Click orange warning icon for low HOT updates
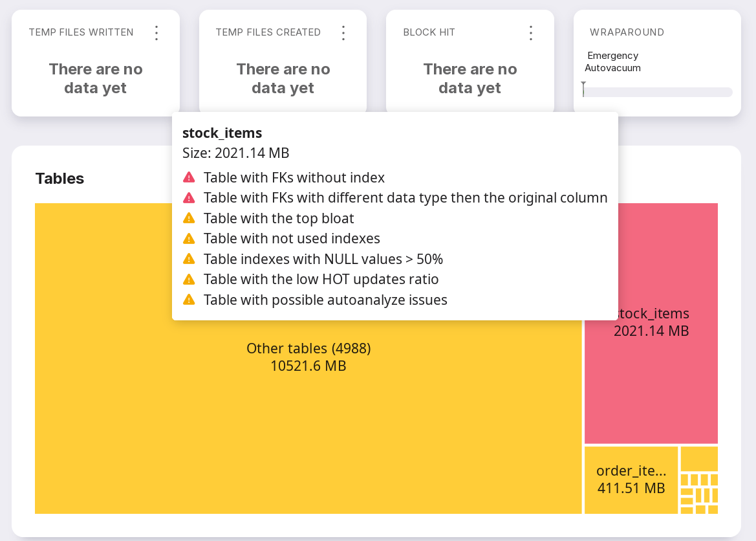 point(189,280)
